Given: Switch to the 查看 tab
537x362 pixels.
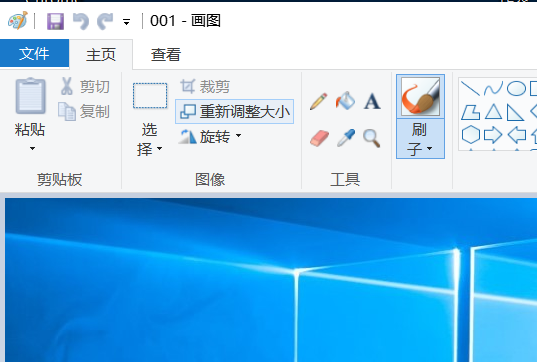Looking at the screenshot, I should click(x=166, y=55).
